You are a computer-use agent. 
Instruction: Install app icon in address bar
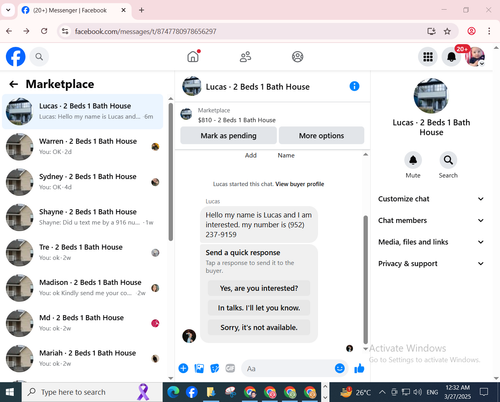431,31
